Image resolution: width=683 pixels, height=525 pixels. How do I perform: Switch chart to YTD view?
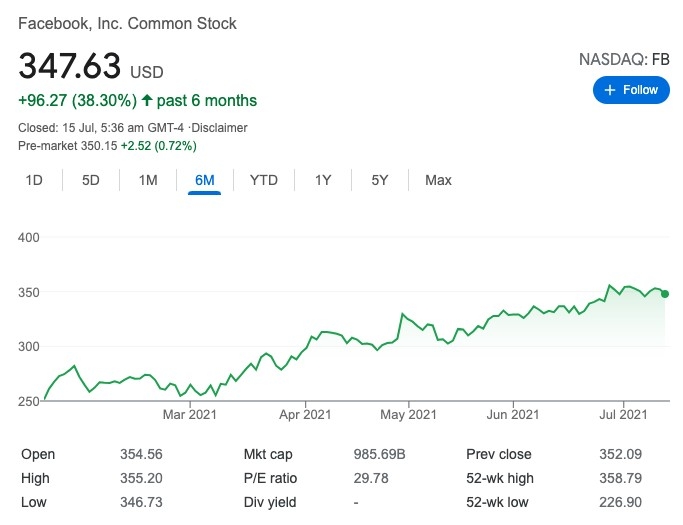[x=264, y=180]
